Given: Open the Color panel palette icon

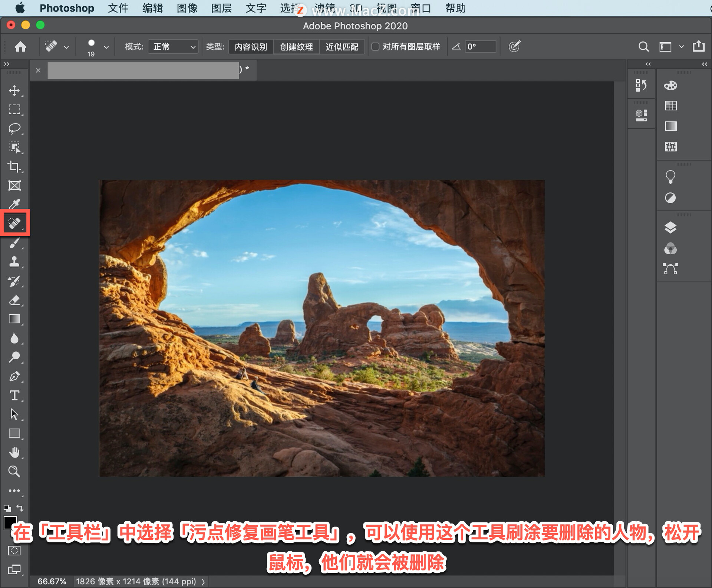Looking at the screenshot, I should tap(670, 86).
